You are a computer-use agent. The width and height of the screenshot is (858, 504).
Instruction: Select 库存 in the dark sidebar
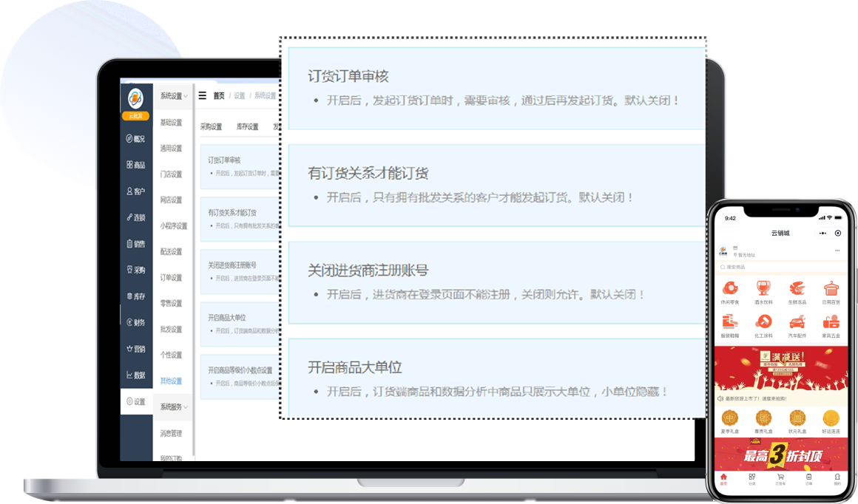pyautogui.click(x=136, y=296)
